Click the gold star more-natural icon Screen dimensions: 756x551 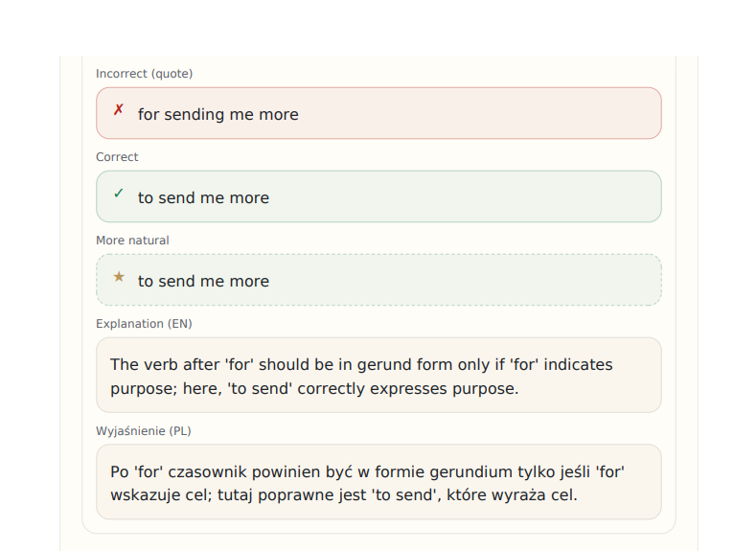pos(119,277)
